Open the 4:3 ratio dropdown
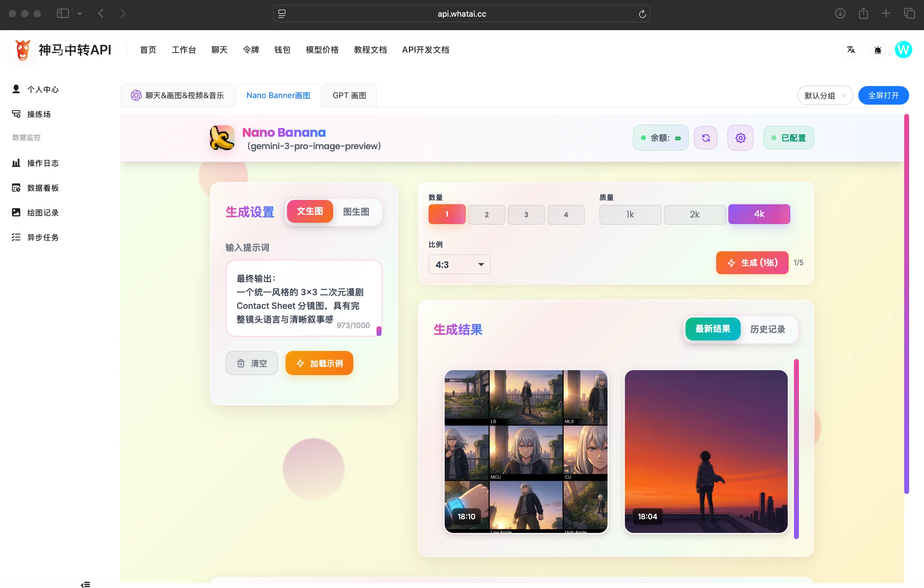The image size is (924, 588). click(x=459, y=264)
